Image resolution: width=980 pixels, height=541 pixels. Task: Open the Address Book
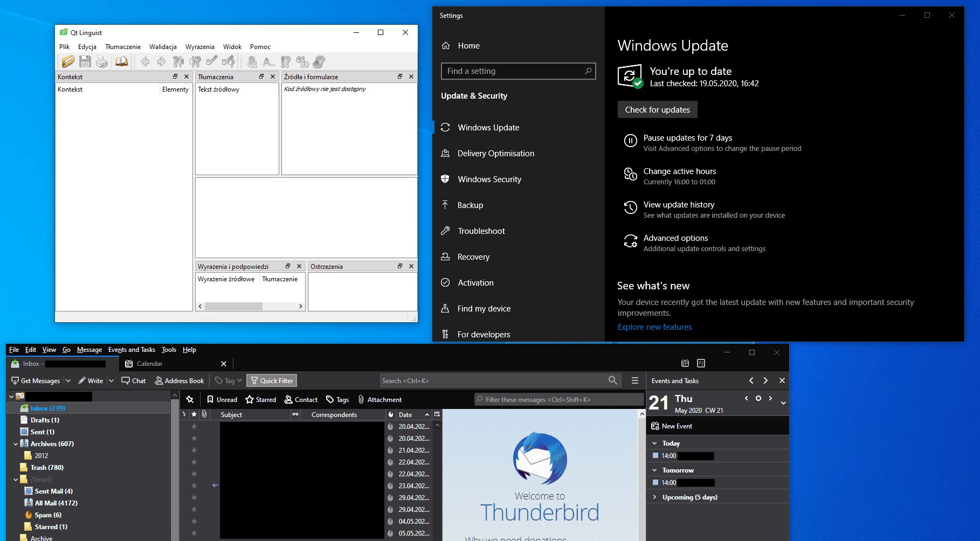[180, 381]
